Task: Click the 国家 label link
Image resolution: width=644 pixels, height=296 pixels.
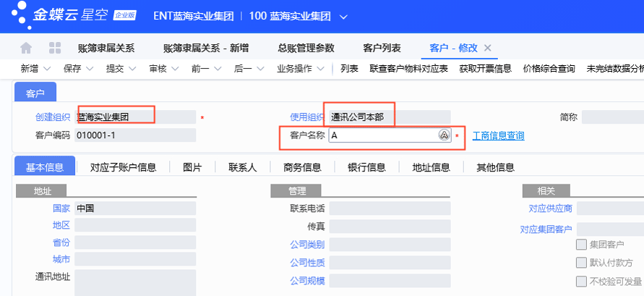Action: pos(61,208)
